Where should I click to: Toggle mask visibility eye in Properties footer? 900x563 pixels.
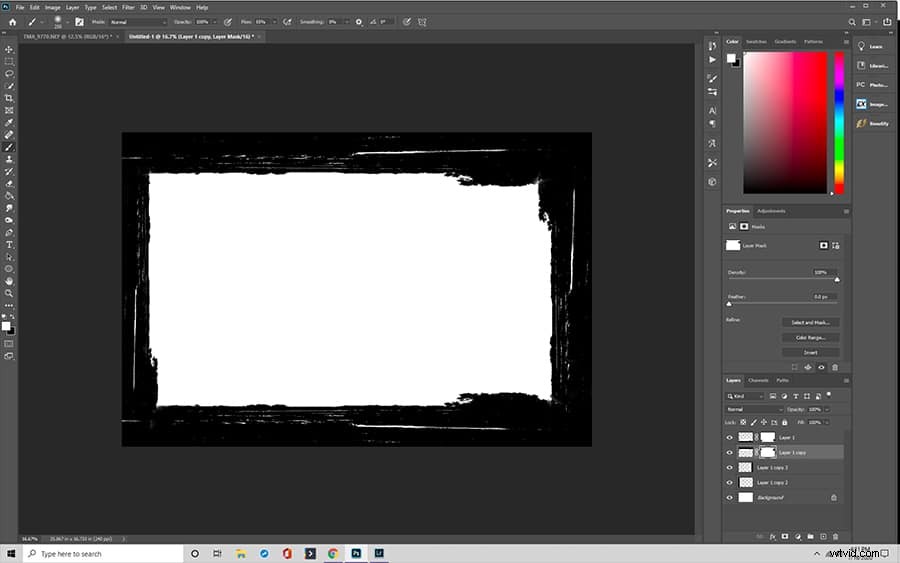point(821,367)
